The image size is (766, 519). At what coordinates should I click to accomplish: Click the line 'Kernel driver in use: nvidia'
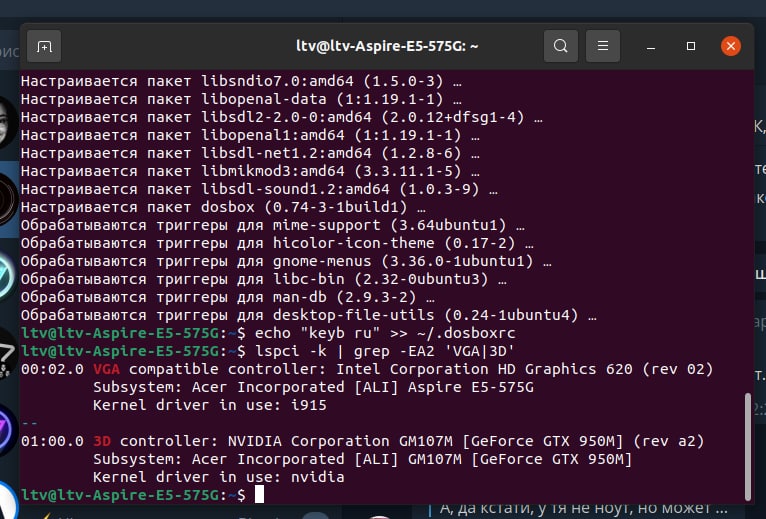click(218, 477)
